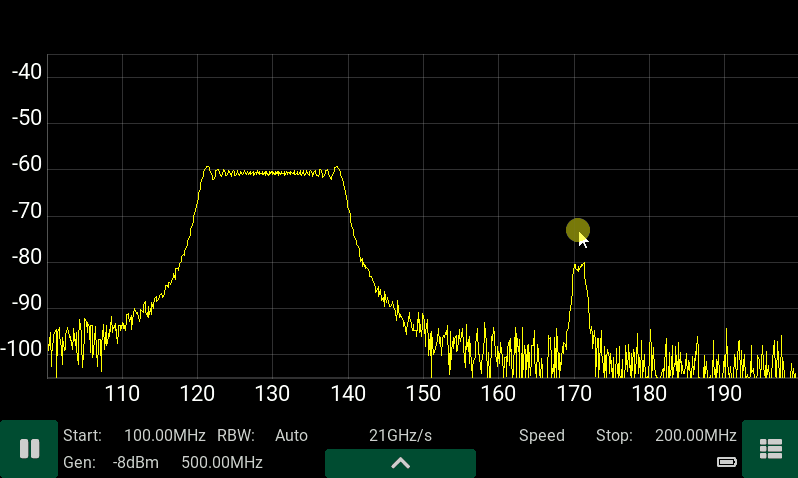Click the peak of the 170 MHz spike

578,265
